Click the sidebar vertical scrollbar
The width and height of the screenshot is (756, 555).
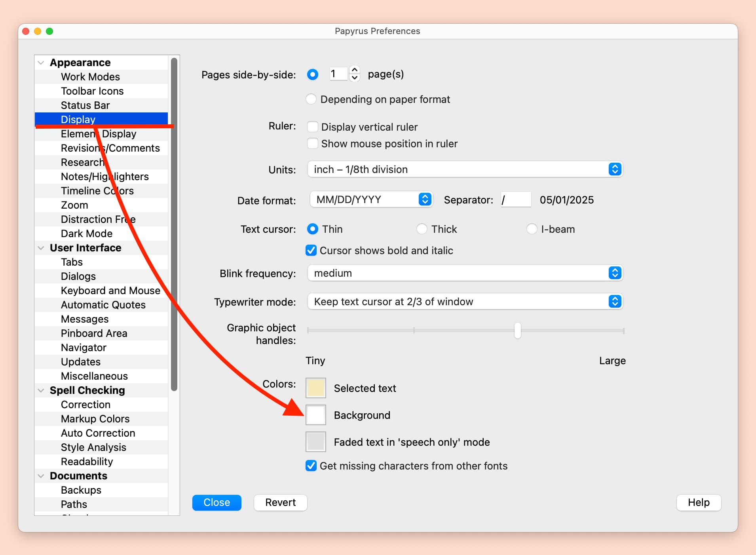tap(174, 224)
